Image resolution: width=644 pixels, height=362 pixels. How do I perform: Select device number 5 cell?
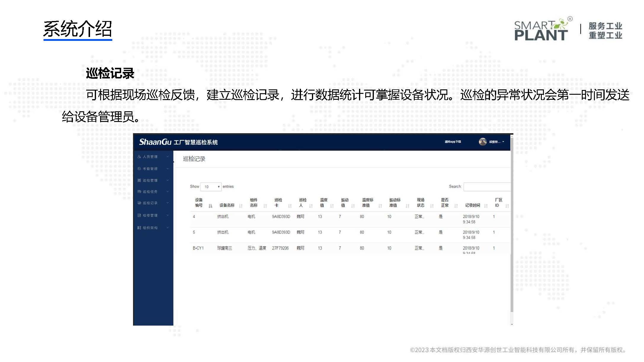click(194, 232)
